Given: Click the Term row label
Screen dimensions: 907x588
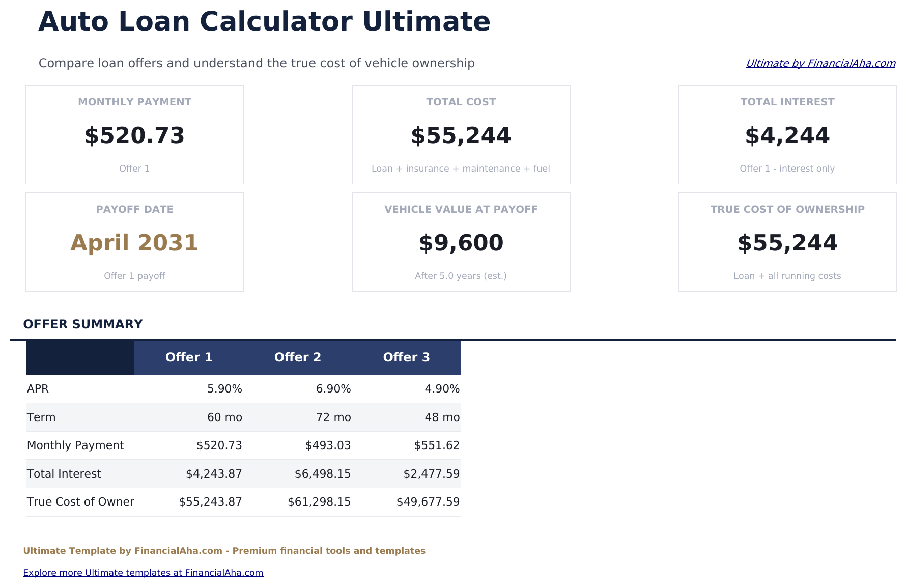Looking at the screenshot, I should coord(41,417).
